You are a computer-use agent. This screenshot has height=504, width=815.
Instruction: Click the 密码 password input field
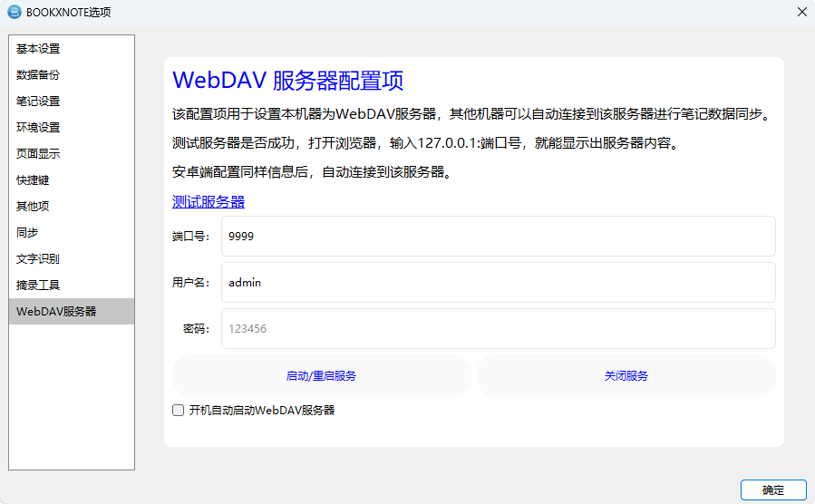point(499,329)
